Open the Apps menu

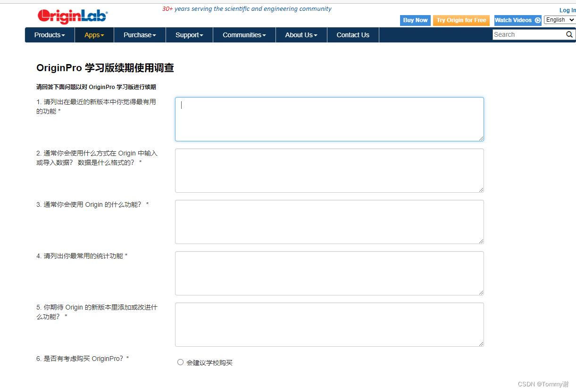point(94,35)
